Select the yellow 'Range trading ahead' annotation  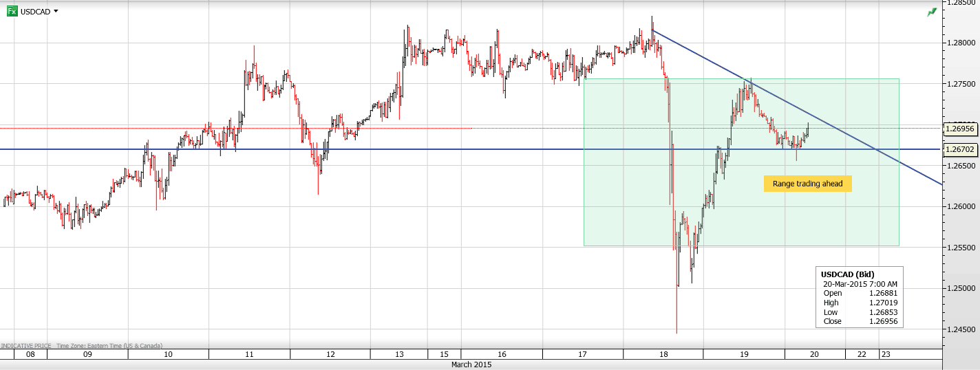coord(807,184)
